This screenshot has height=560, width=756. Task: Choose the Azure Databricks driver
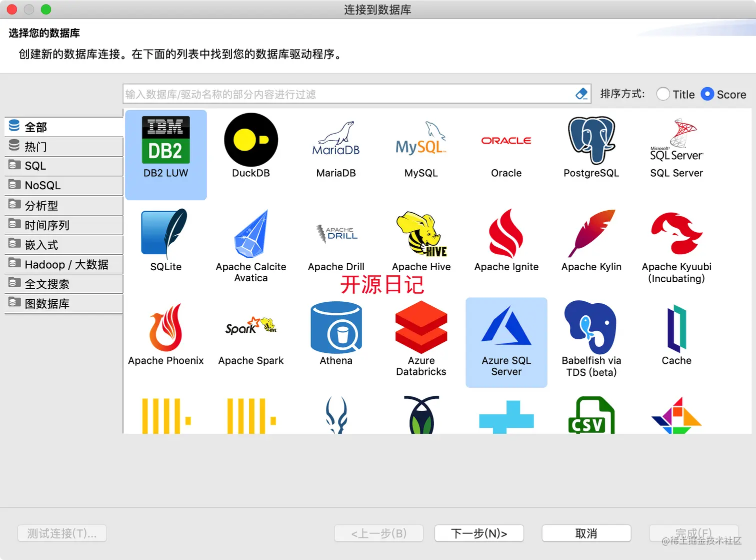pyautogui.click(x=421, y=338)
